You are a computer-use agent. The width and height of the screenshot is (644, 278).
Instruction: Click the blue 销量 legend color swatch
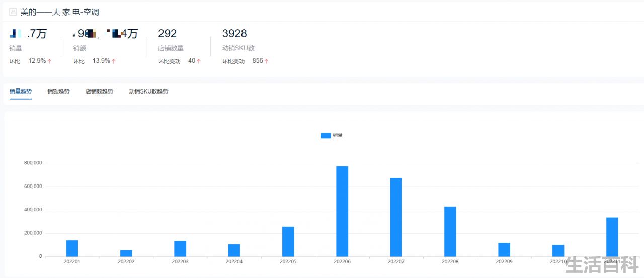[326, 135]
